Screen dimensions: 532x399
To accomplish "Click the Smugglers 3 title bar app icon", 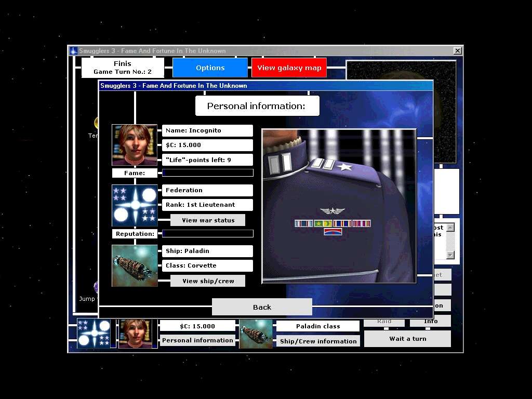I will (73, 51).
